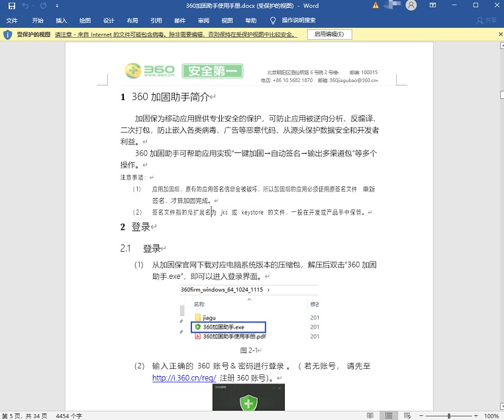Click the 启用编辑(E) button
The height and width of the screenshot is (420, 504).
329,34
